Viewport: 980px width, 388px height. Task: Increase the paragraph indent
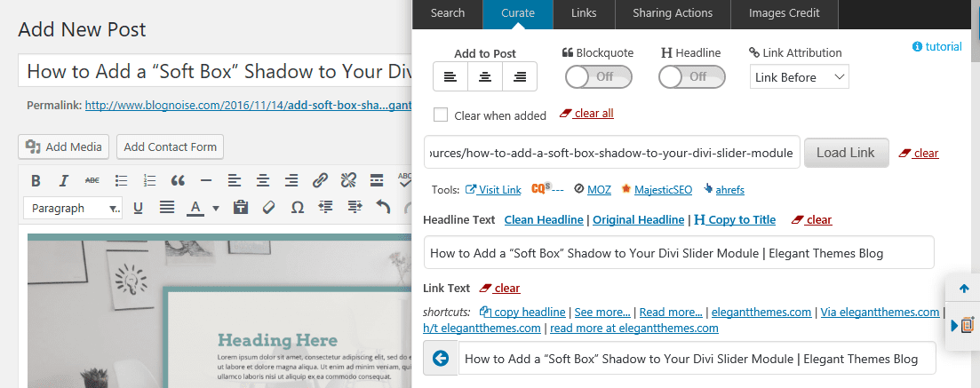[355, 208]
